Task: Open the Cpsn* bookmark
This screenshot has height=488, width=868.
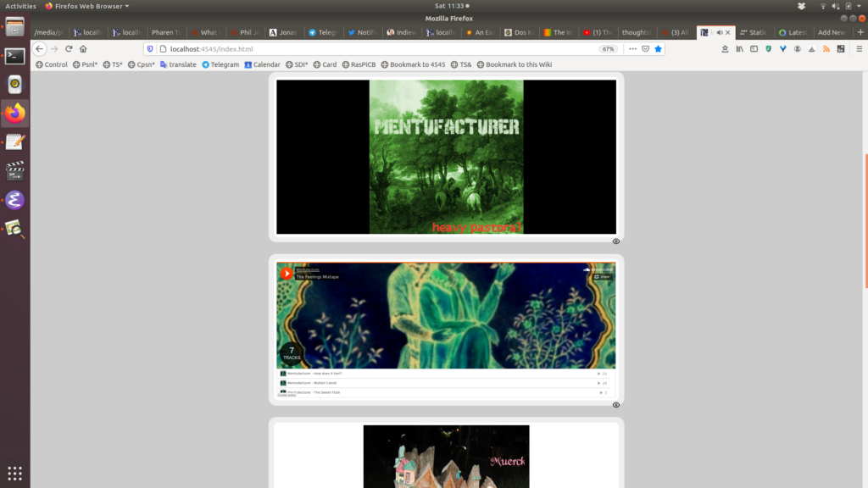Action: (142, 64)
